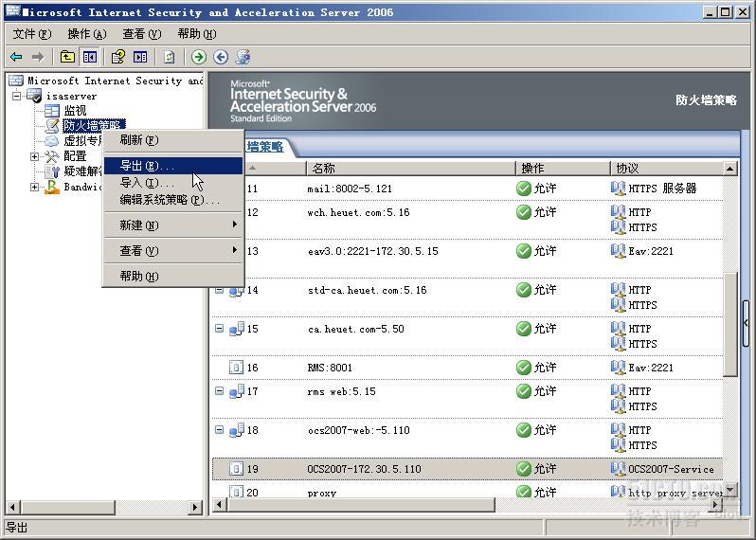Click the 疑难解答 troubleshooting icon
Screen dimensions: 756x540
[x=51, y=171]
